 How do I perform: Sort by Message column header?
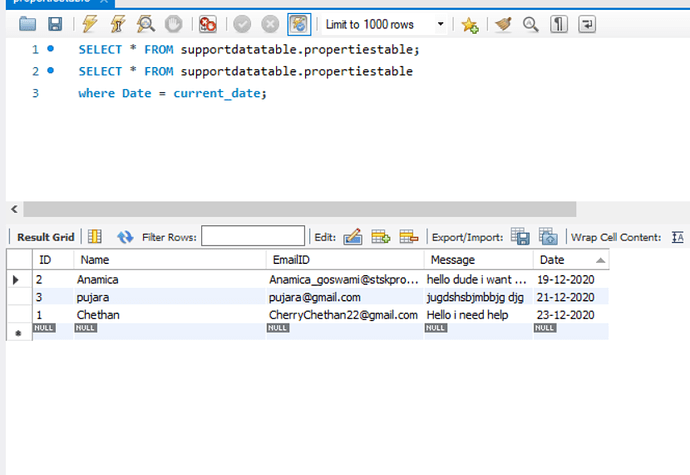[478, 259]
